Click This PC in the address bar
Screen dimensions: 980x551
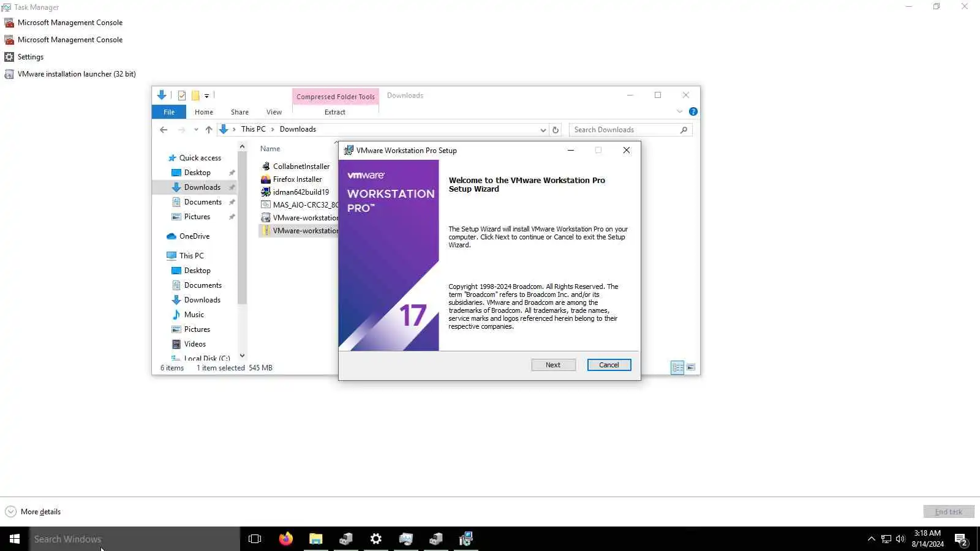point(253,129)
